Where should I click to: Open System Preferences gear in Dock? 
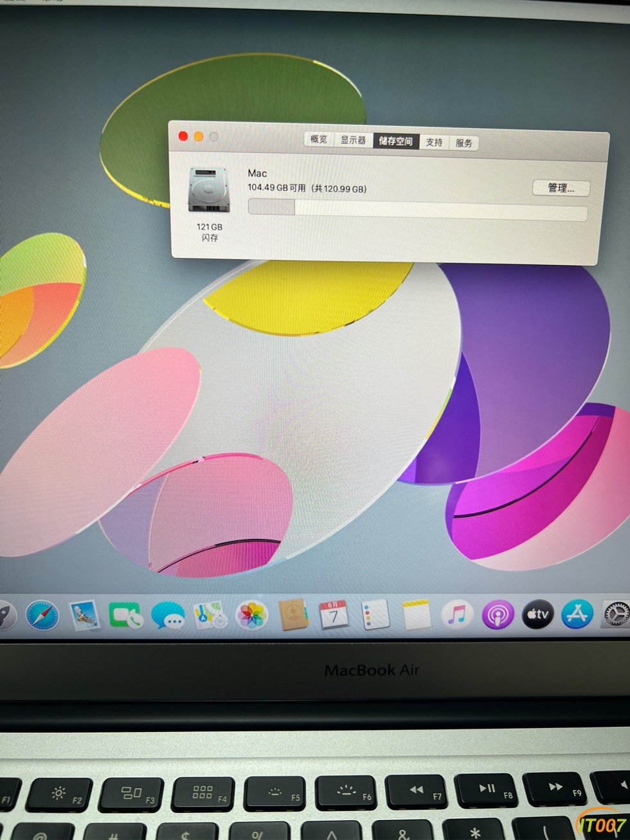616,615
